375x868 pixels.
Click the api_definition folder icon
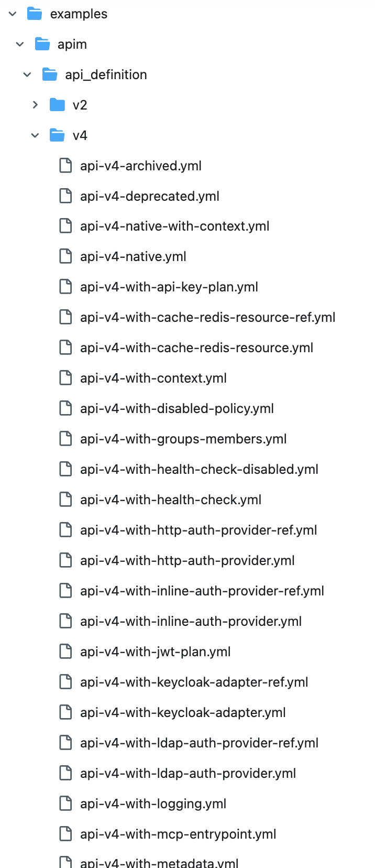point(50,75)
